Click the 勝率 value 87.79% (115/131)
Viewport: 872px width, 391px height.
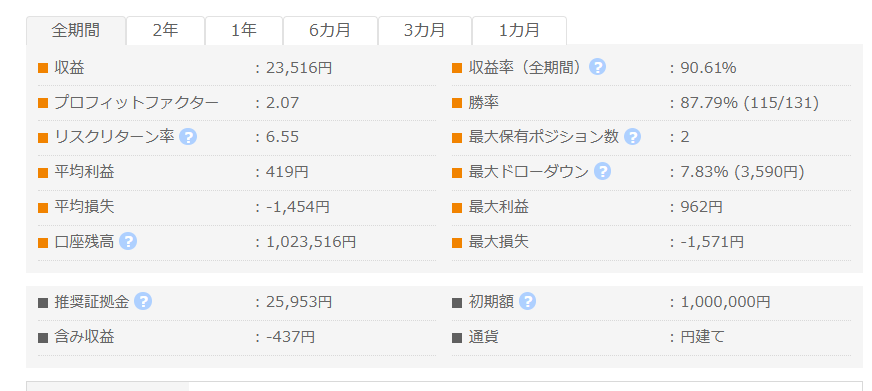click(750, 103)
